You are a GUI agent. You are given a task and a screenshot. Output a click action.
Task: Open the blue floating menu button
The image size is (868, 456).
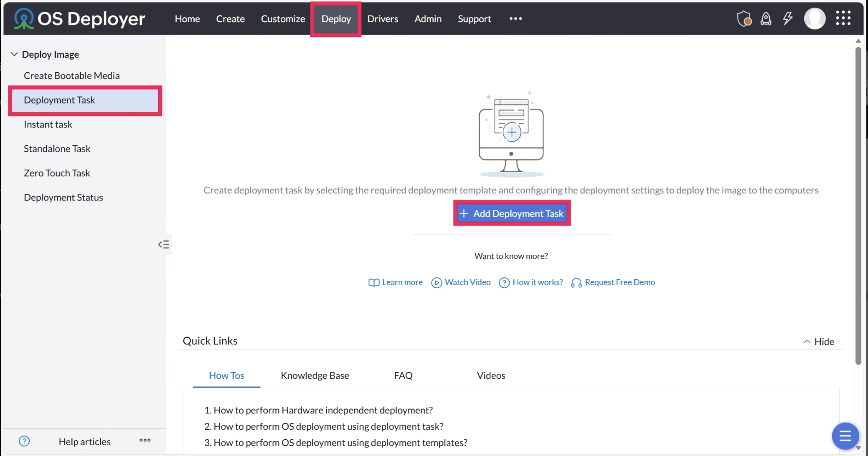pyautogui.click(x=845, y=436)
